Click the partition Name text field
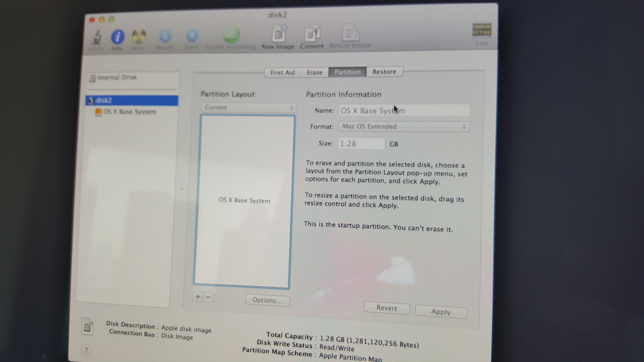Screen dimensions: 644x362 tap(404, 110)
